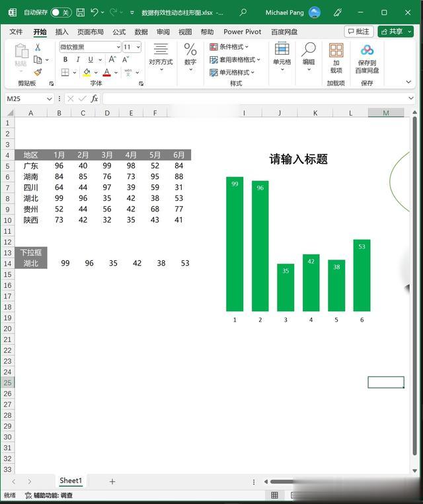Toggle Bold formatting
The image size is (423, 504).
[x=65, y=59]
